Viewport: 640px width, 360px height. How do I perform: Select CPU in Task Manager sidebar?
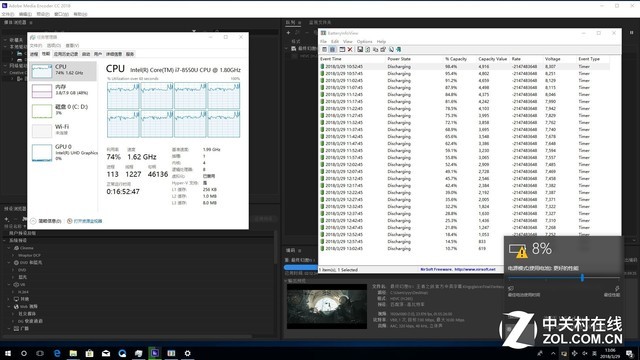(63, 70)
